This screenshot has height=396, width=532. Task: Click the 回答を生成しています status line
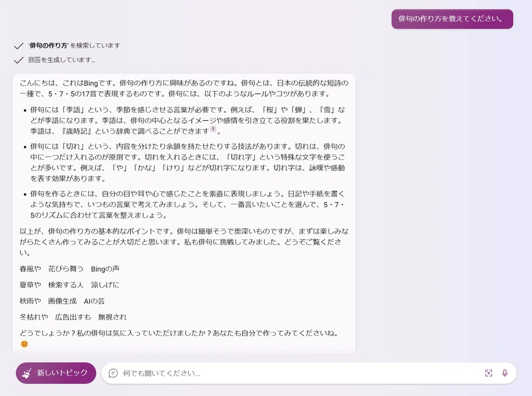pos(62,60)
